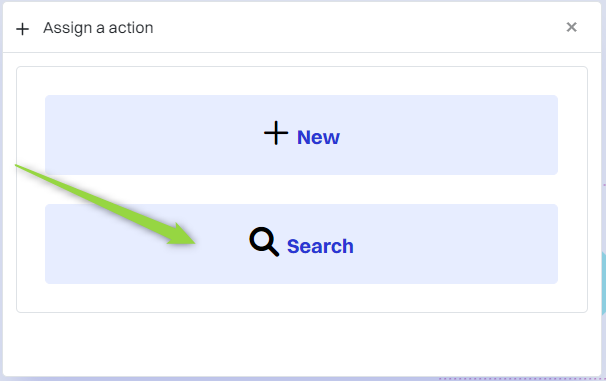Click the blue "New" text label
This screenshot has width=606, height=381.
(318, 137)
